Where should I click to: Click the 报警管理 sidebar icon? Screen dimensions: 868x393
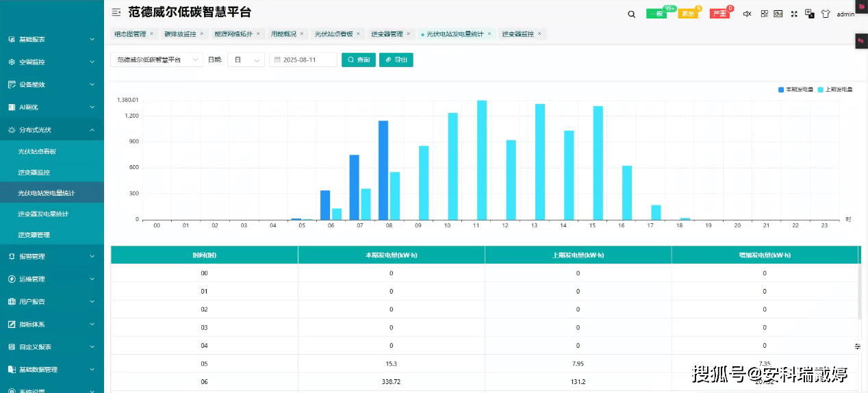12,256
